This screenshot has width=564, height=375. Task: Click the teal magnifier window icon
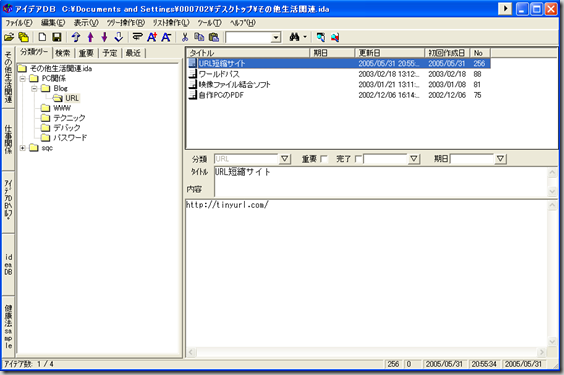[320, 37]
